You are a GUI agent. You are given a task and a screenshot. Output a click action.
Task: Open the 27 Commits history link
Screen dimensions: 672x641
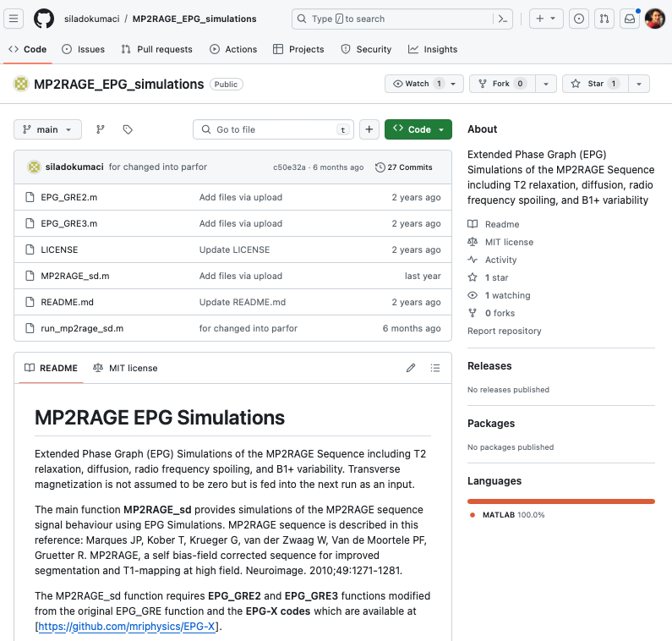(x=404, y=167)
